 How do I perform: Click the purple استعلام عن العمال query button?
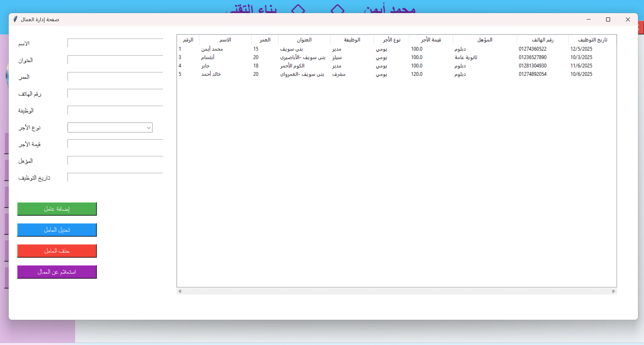coord(57,272)
